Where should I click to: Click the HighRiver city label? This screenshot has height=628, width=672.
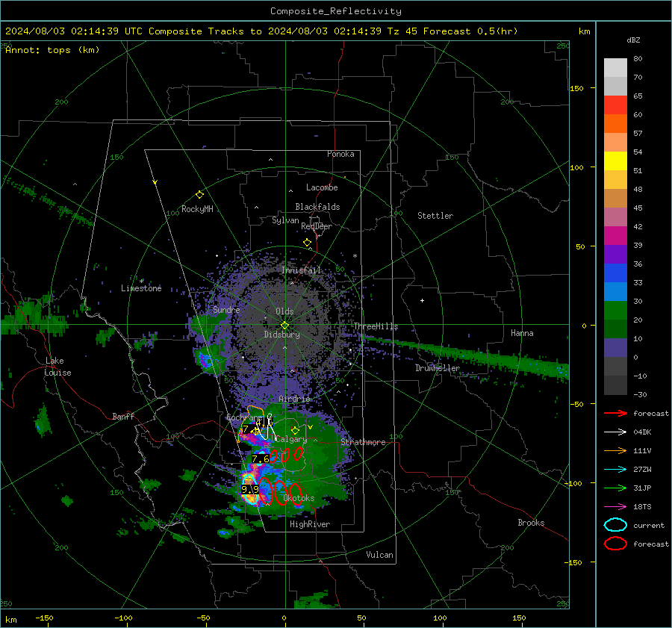point(310,524)
